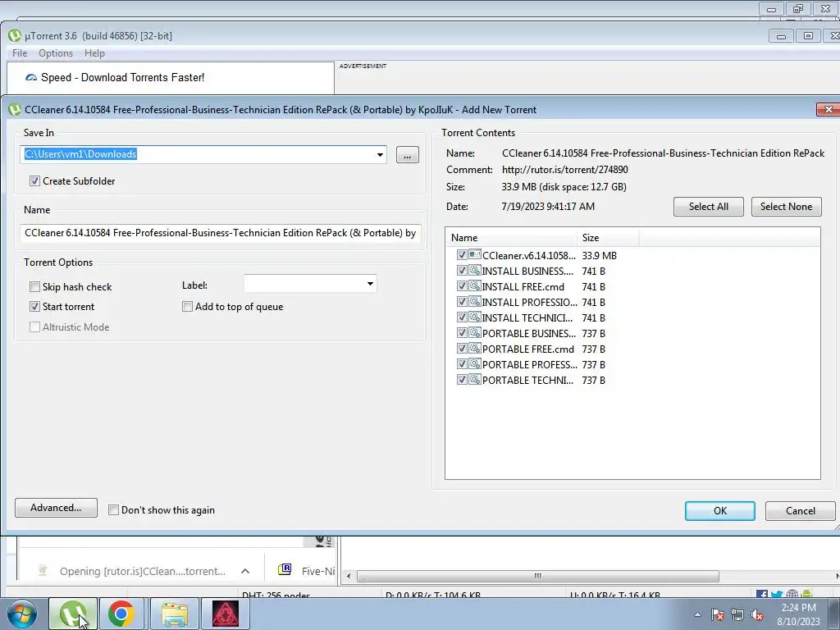Uncheck Create Subfolder checkbox
The image size is (840, 630).
(34, 181)
